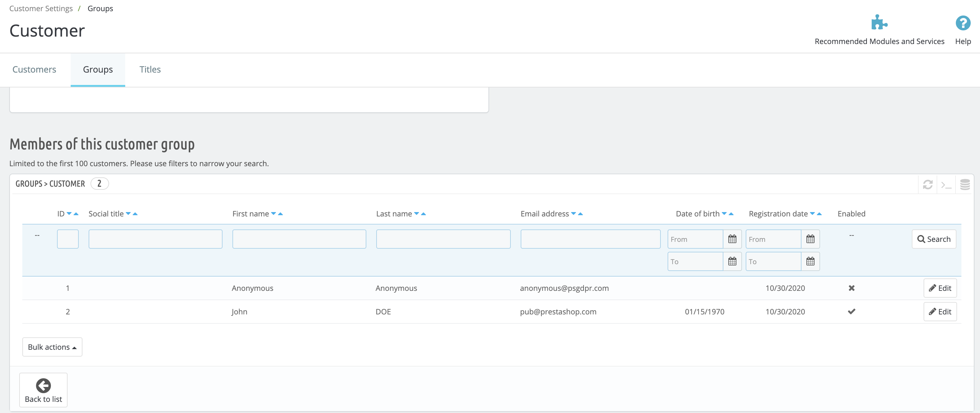
Task: Click the Search filter button
Action: [934, 239]
